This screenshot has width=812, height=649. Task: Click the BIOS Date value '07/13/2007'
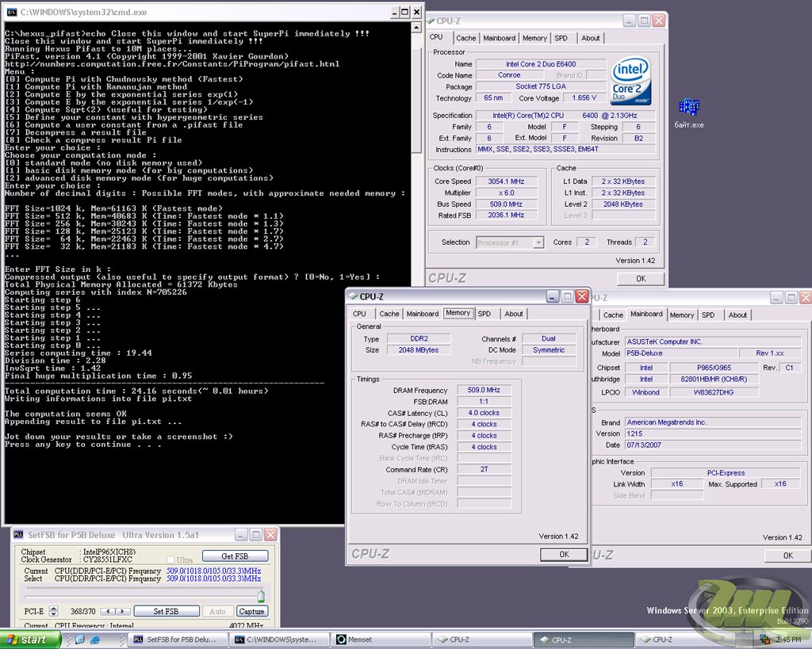[713, 445]
